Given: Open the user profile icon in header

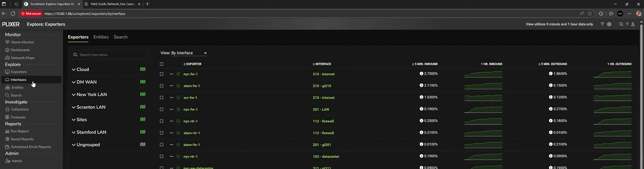Looking at the screenshot, I should [x=633, y=24].
